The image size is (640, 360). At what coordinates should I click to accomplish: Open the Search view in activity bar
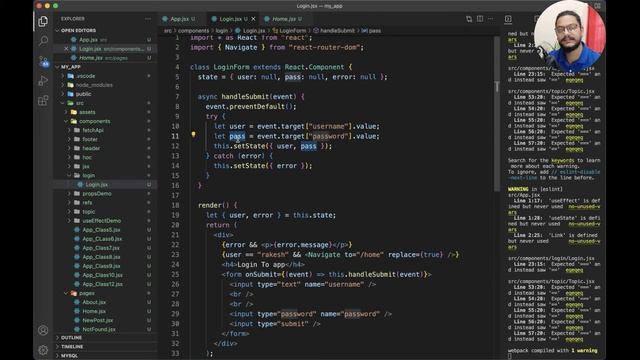point(43,41)
